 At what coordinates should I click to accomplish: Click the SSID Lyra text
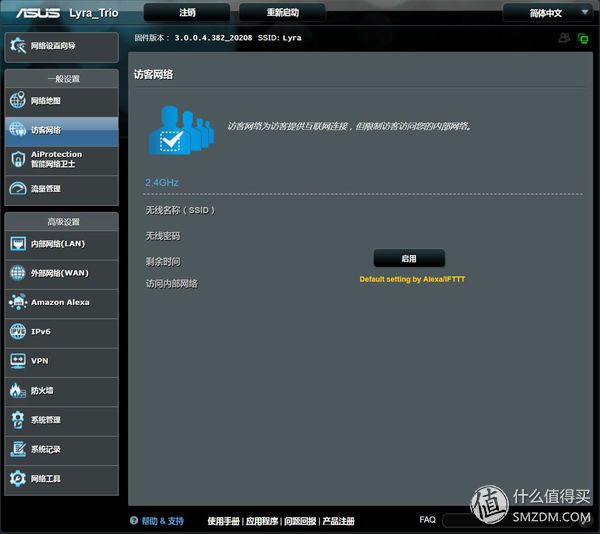pyautogui.click(x=280, y=38)
